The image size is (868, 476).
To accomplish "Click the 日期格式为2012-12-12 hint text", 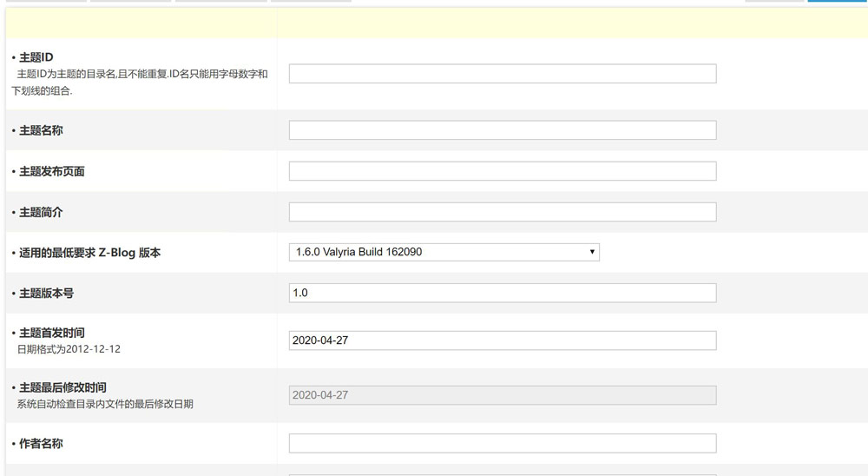I will click(69, 349).
